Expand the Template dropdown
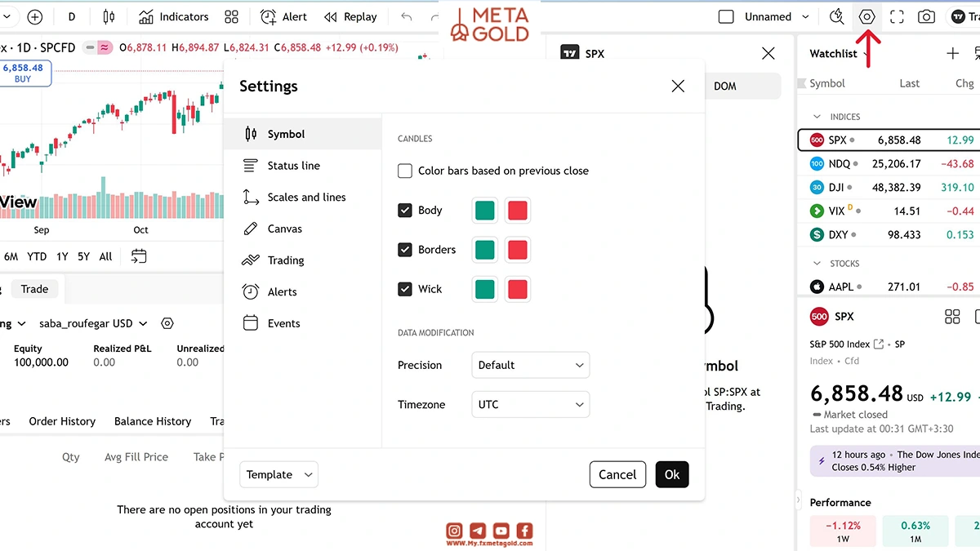The image size is (980, 551). pyautogui.click(x=279, y=474)
